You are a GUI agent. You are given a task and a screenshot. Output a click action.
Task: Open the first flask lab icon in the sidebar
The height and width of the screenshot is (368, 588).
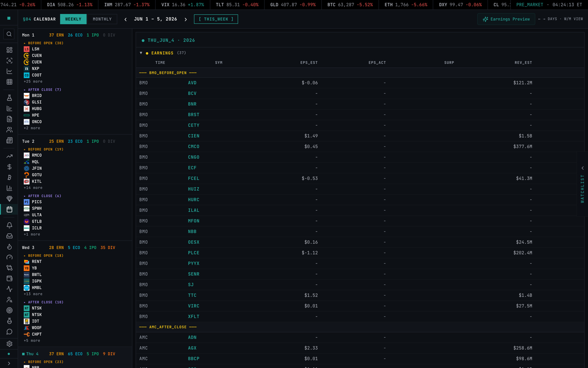(x=9, y=98)
